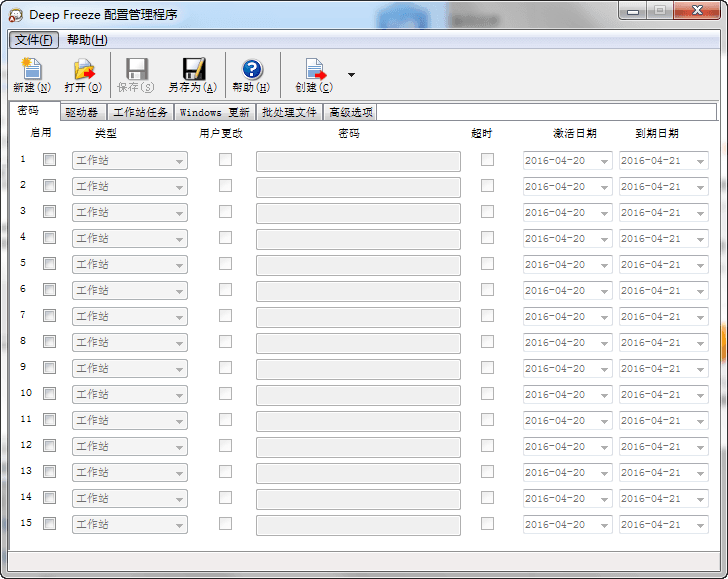Tick 用户更改 checkbox in row 13
The image size is (728, 579).
pyautogui.click(x=226, y=472)
